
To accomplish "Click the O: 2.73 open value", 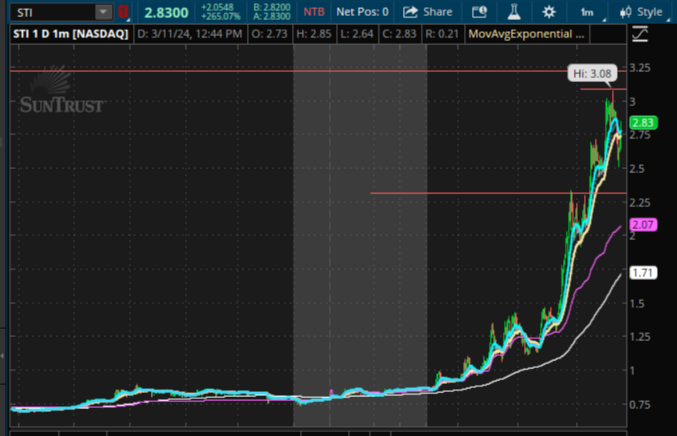I will [x=269, y=34].
